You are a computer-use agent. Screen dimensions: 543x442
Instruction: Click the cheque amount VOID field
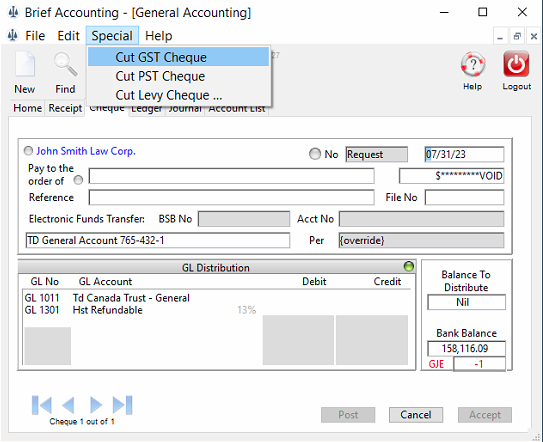coord(451,176)
